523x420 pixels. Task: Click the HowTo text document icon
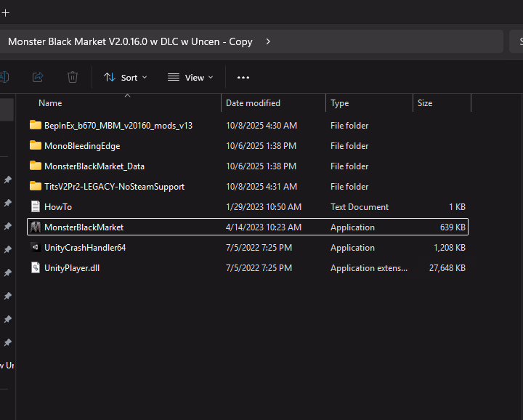tap(35, 207)
